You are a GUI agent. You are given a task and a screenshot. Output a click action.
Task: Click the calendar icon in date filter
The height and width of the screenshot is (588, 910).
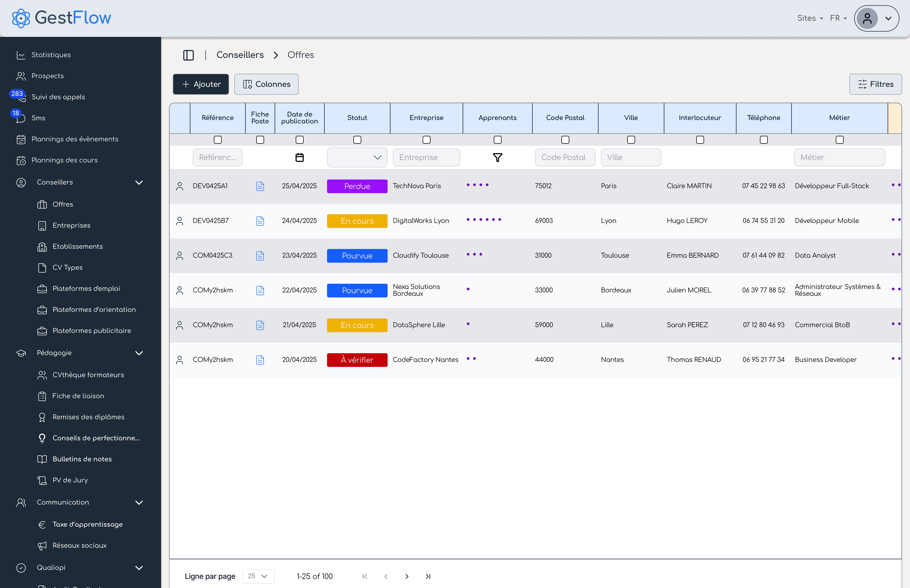coord(299,157)
